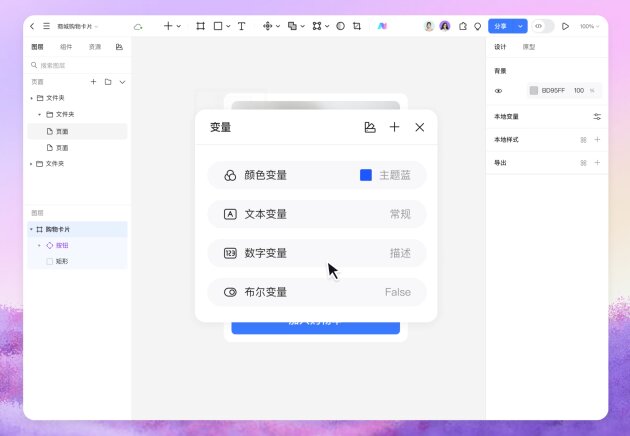The image size is (630, 436).
Task: Click the comment bubble icon
Action: (478, 27)
